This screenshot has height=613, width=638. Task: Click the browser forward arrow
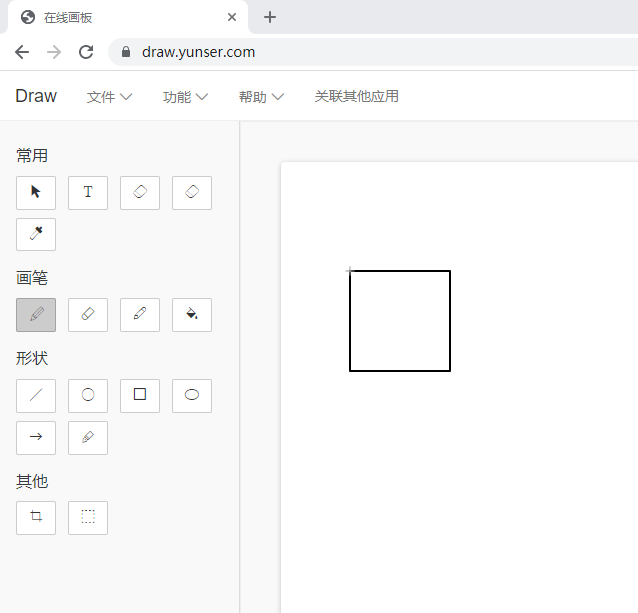click(x=54, y=52)
